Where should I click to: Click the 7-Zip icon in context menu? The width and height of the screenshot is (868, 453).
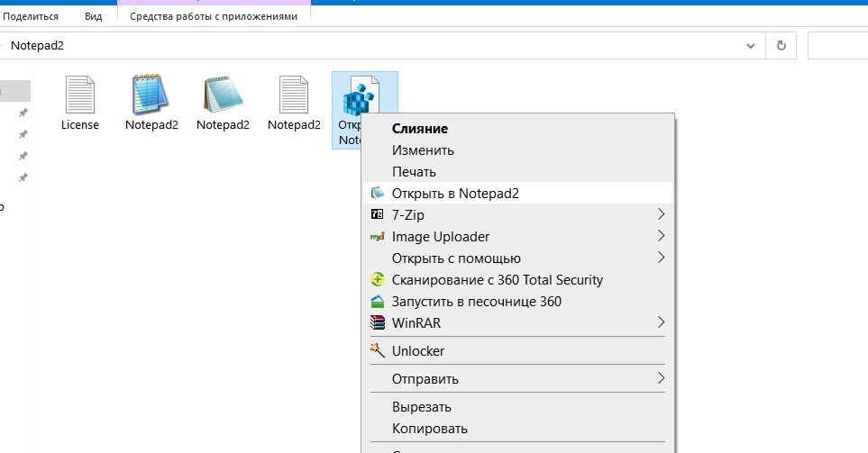[378, 215]
